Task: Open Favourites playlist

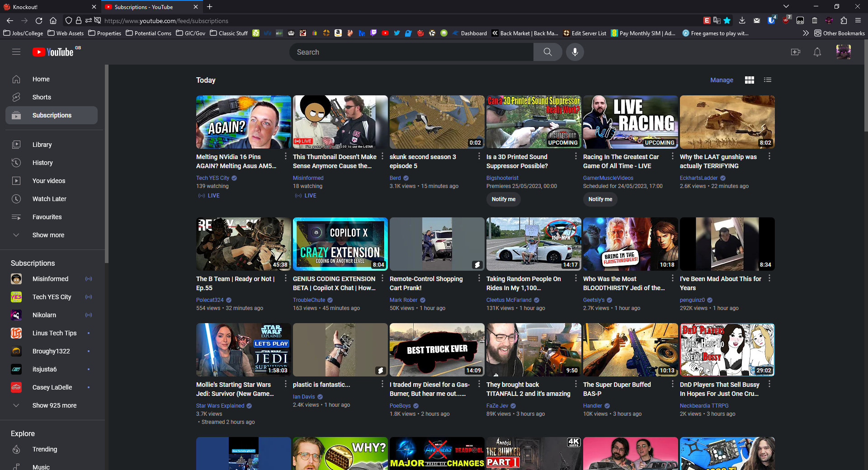Action: pos(52,217)
